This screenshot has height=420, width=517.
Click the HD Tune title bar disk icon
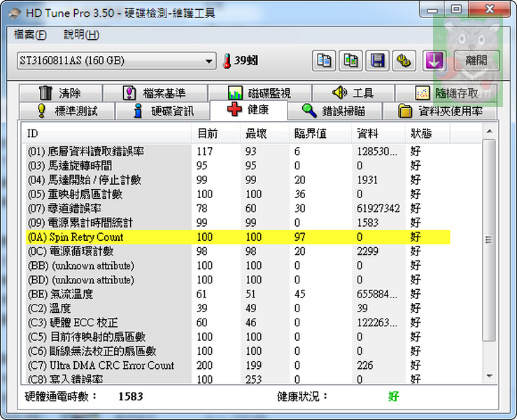point(15,14)
